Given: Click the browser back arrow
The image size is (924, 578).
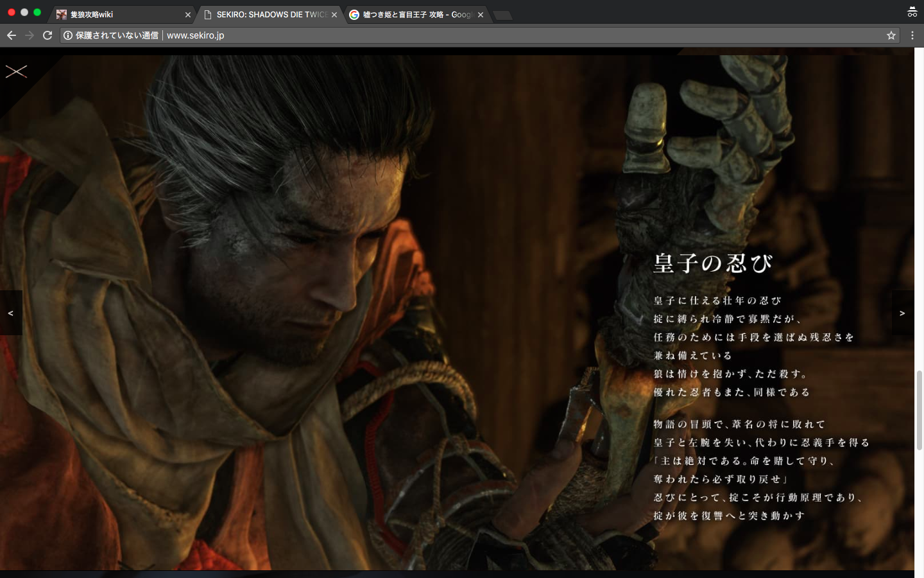Looking at the screenshot, I should coord(12,35).
